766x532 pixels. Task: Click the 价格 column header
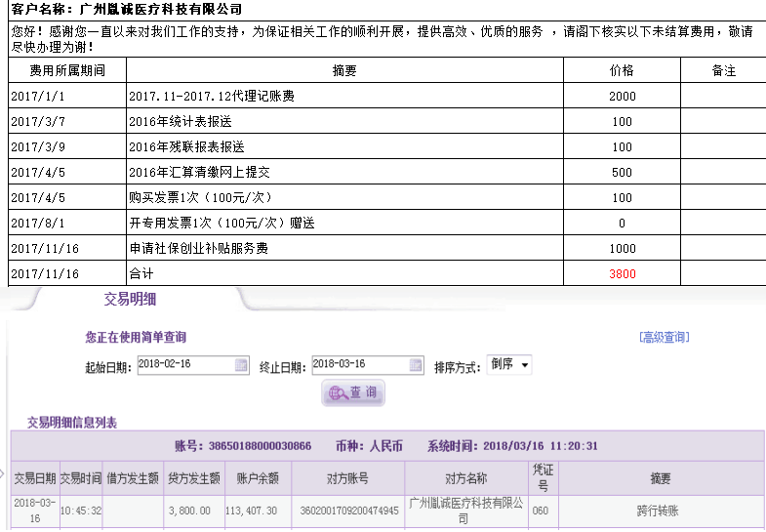pos(622,70)
